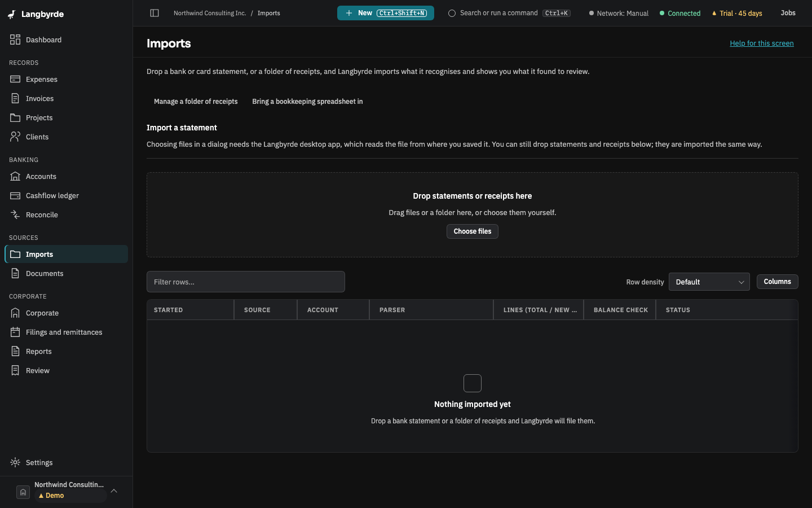
Task: Open the Row density dropdown
Action: coord(709,282)
